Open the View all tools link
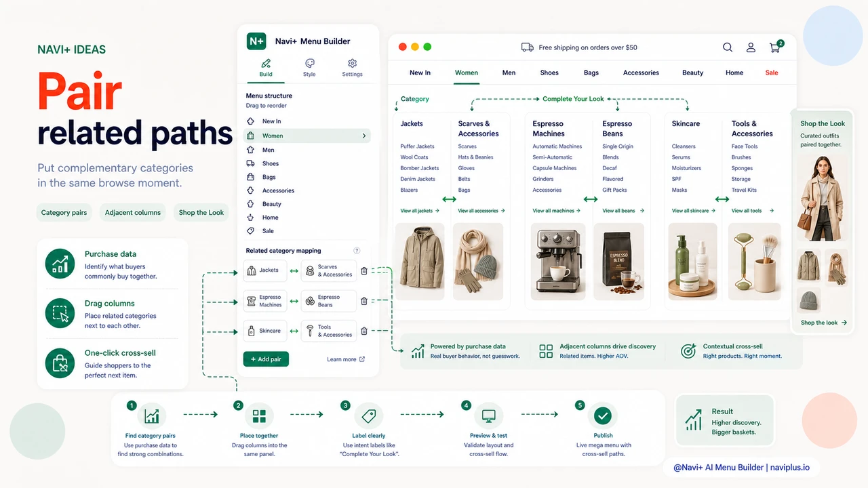 pyautogui.click(x=752, y=211)
